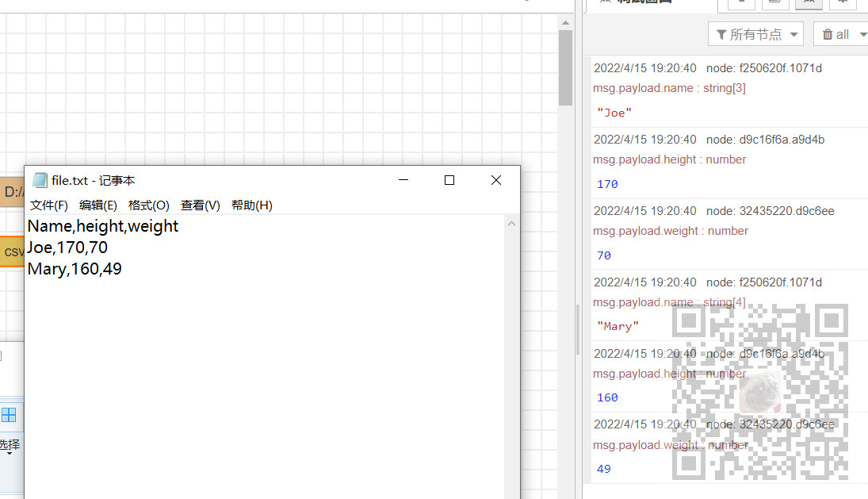Click the 'Joe,170,70' line in Notepad
This screenshot has height=499, width=868.
click(67, 248)
